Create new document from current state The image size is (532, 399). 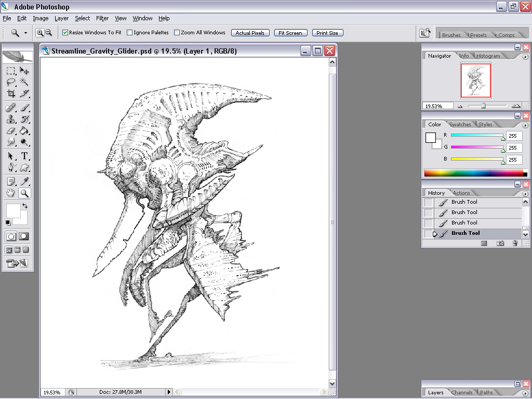point(484,243)
